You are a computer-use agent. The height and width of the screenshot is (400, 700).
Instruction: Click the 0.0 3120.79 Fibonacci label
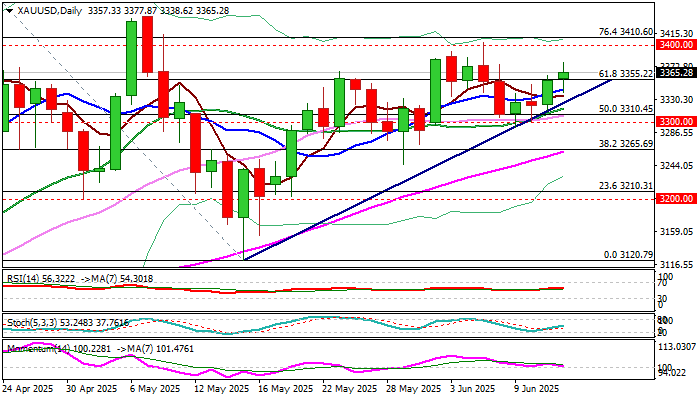[628, 255]
